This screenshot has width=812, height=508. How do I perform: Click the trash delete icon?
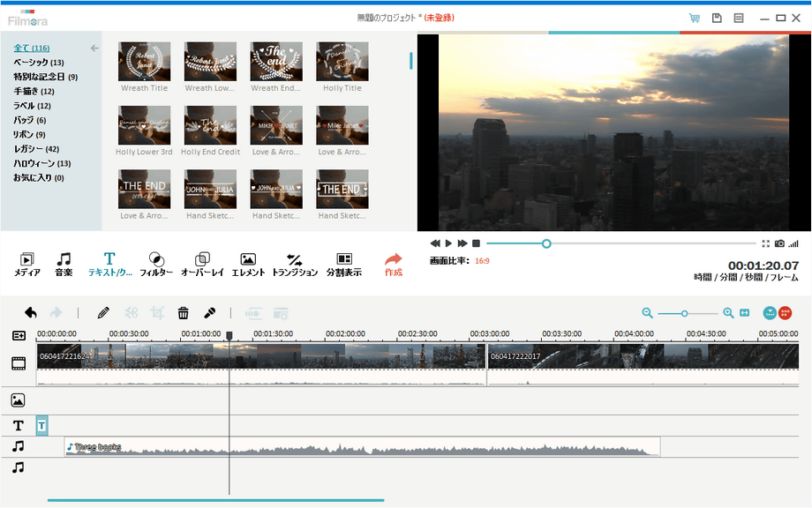(183, 313)
